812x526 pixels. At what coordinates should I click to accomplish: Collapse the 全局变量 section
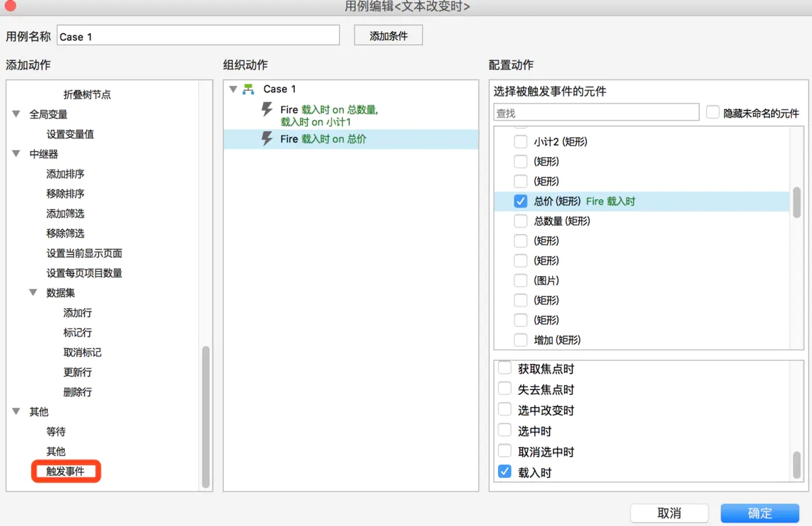click(x=16, y=114)
